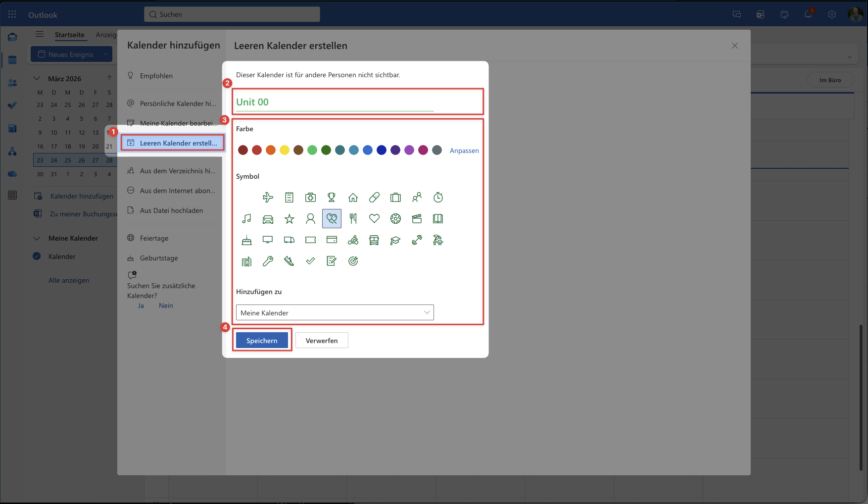Click the Speichern button
868x504 pixels.
[x=262, y=341]
